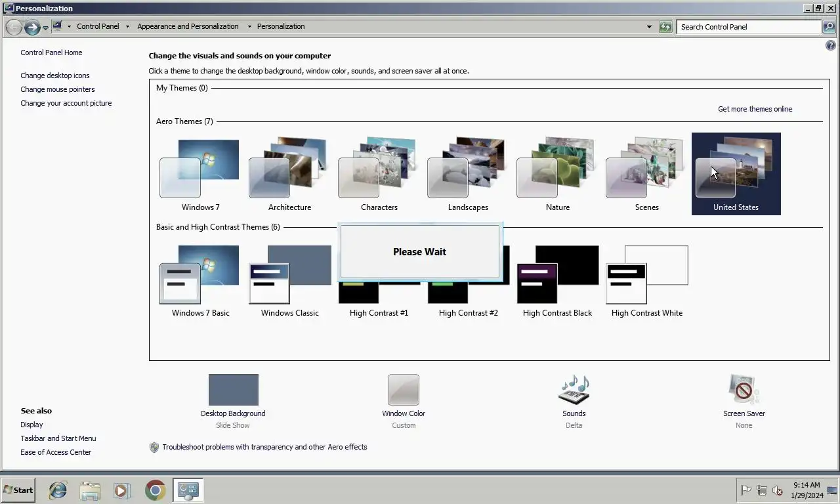Focus the Search Control Panel field
The image size is (840, 504).
pos(748,27)
